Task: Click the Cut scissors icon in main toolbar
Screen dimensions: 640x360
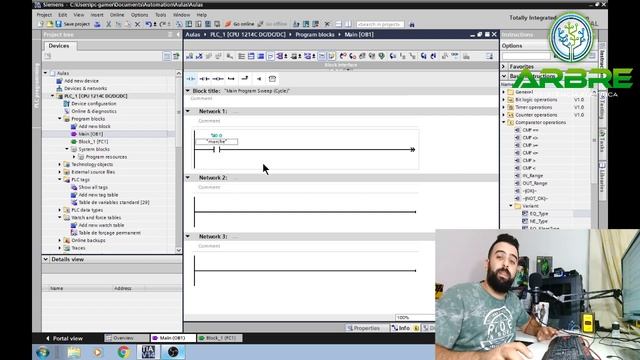Action: [x=109, y=24]
